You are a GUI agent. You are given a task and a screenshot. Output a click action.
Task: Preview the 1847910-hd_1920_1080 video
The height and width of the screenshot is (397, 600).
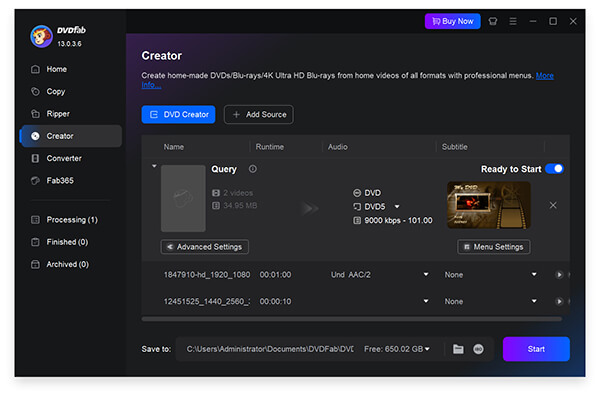click(x=559, y=275)
